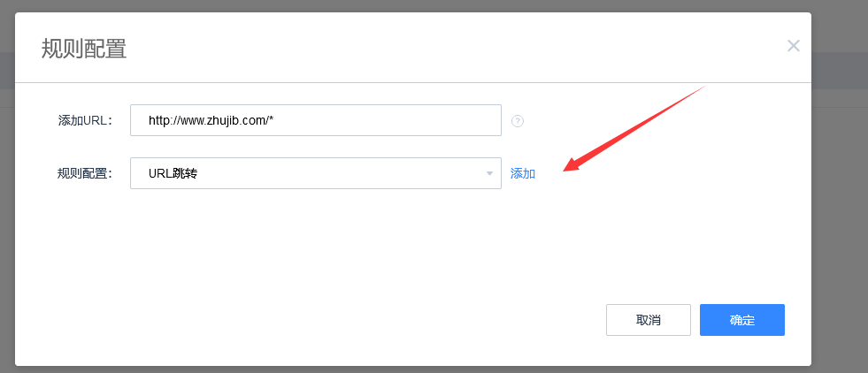Focus the 添加URL input field

[316, 120]
